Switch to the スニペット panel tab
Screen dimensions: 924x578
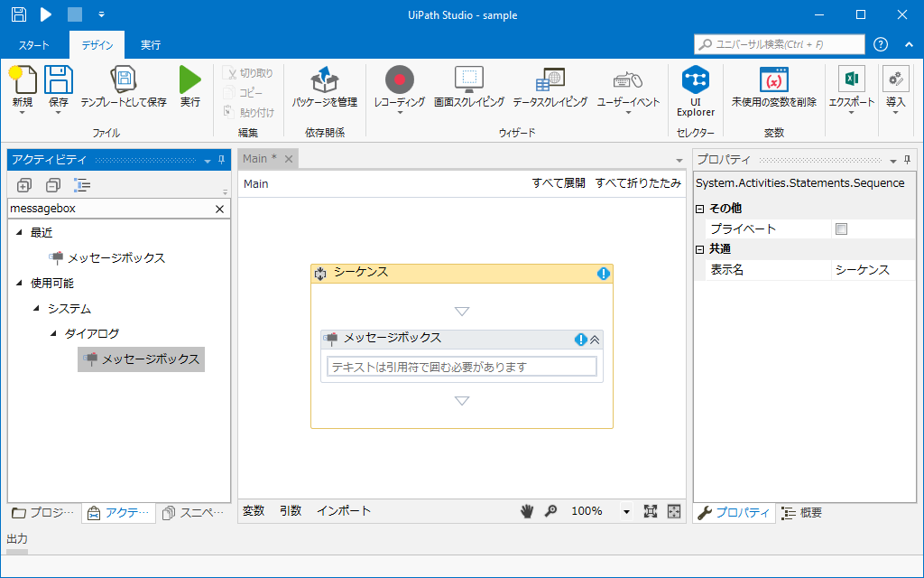193,513
